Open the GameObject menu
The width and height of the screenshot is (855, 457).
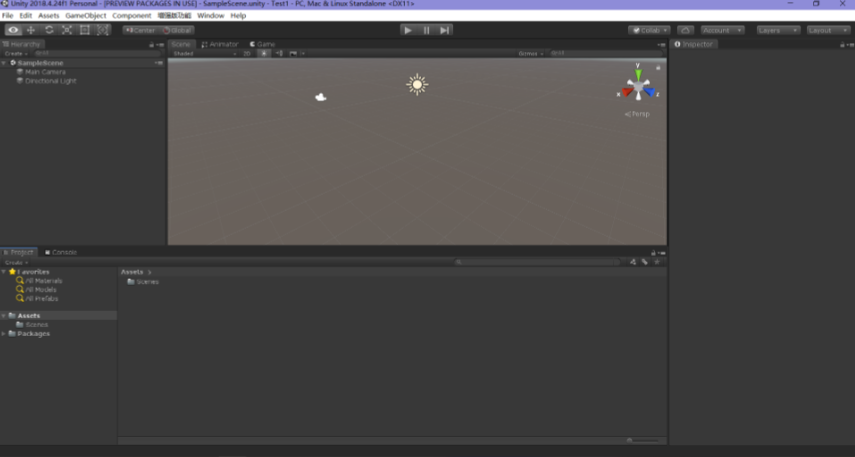[x=85, y=16]
